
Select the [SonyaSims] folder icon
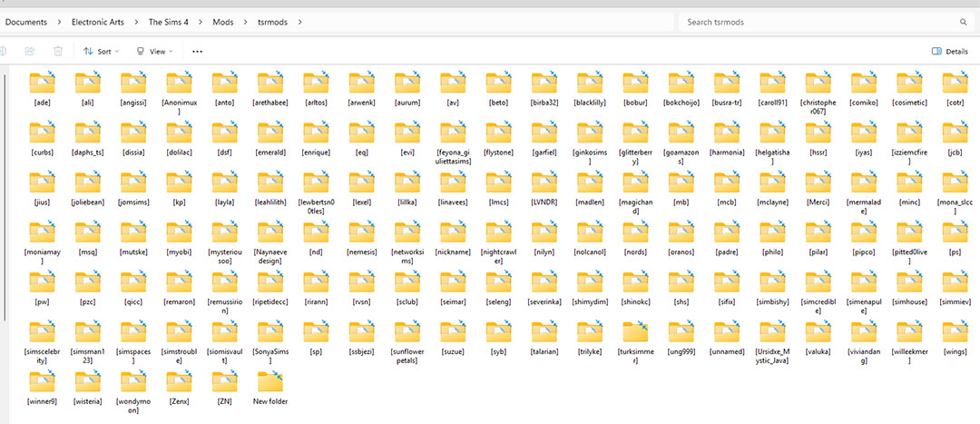[269, 333]
